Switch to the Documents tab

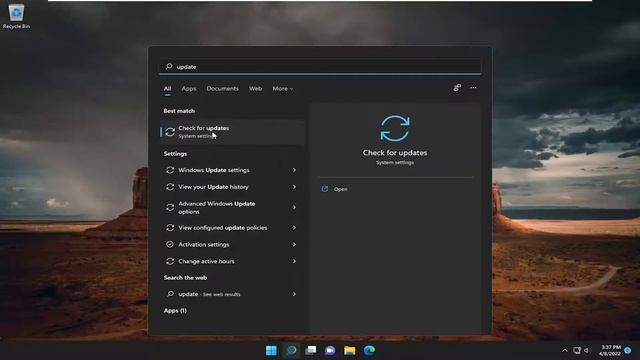(222, 89)
